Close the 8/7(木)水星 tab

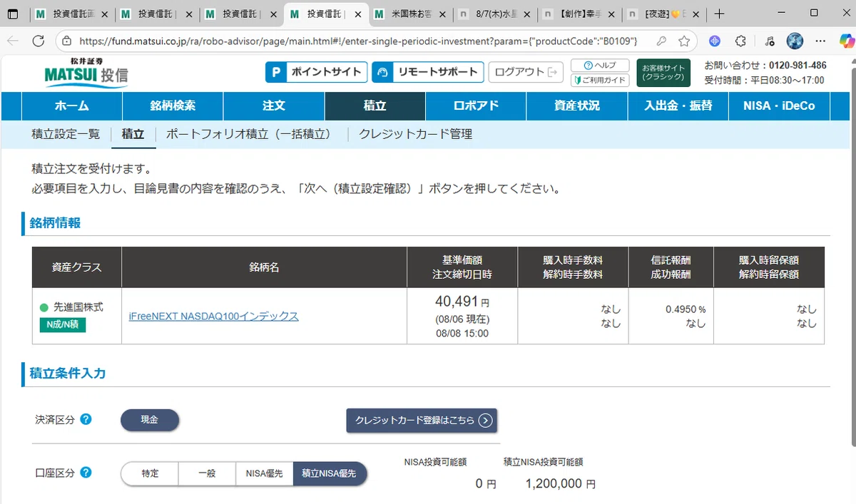coord(527,14)
